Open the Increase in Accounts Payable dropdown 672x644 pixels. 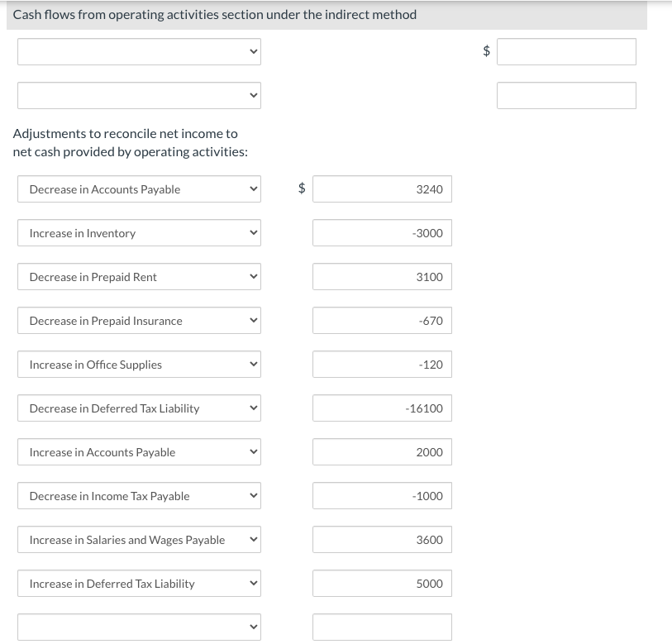click(x=139, y=451)
